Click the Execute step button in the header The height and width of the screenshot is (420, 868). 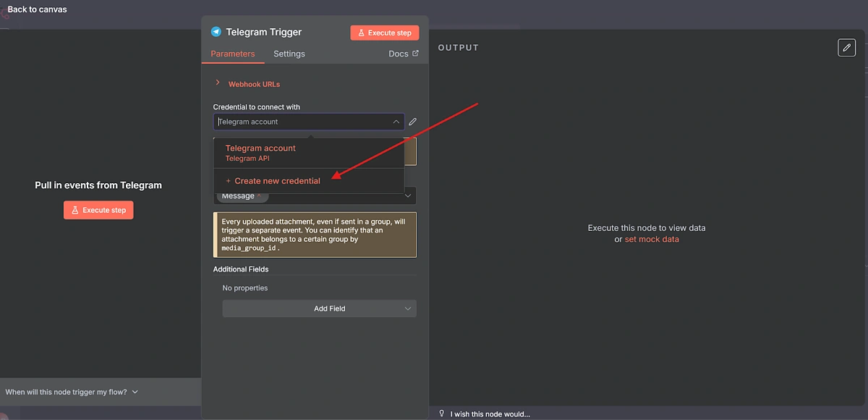coord(384,33)
